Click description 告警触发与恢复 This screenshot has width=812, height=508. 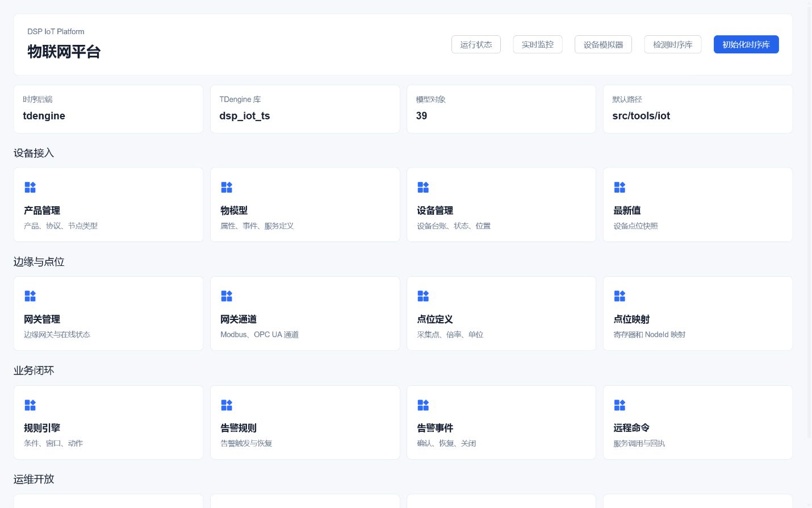(246, 443)
